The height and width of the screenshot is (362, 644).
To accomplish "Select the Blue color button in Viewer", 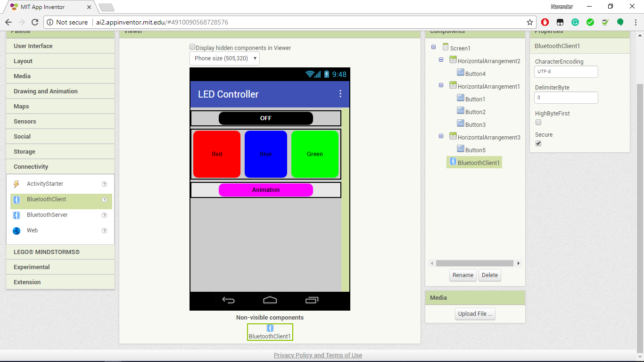I will [x=266, y=154].
